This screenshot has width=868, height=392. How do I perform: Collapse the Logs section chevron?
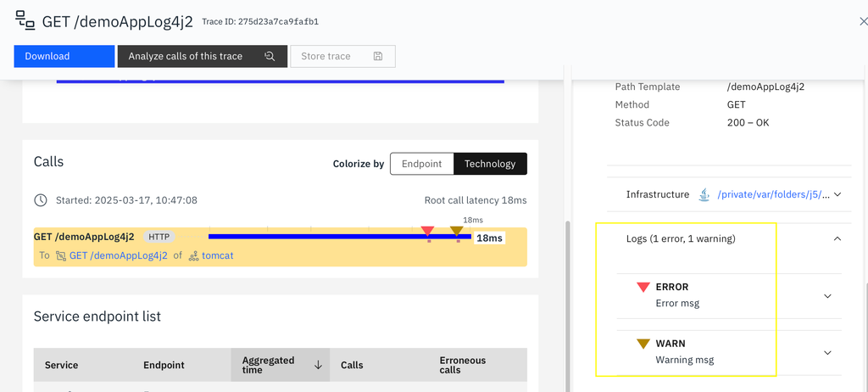click(x=837, y=239)
